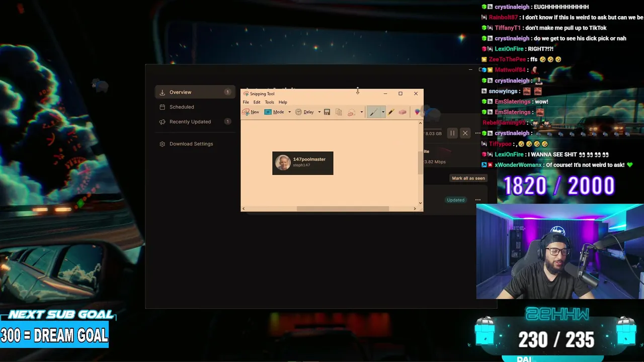Click the scroll up arrow in Snipping Tool
The width and height of the screenshot is (644, 362).
420,123
